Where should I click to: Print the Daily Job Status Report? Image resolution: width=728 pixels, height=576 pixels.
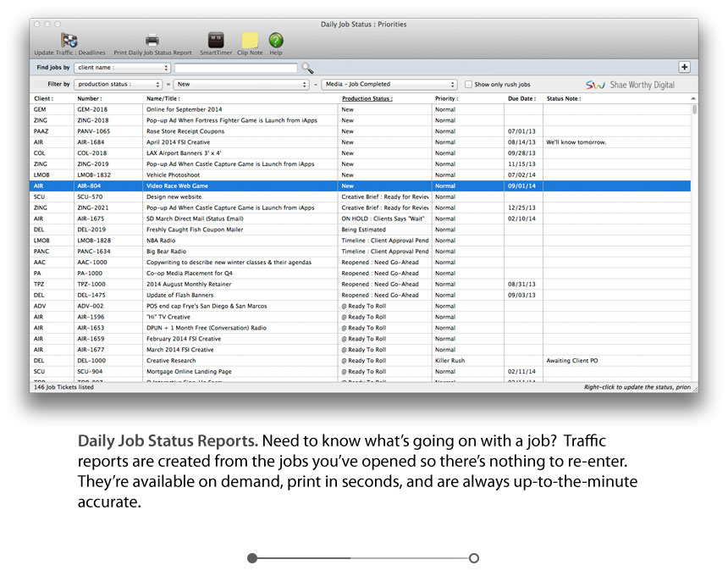(152, 41)
